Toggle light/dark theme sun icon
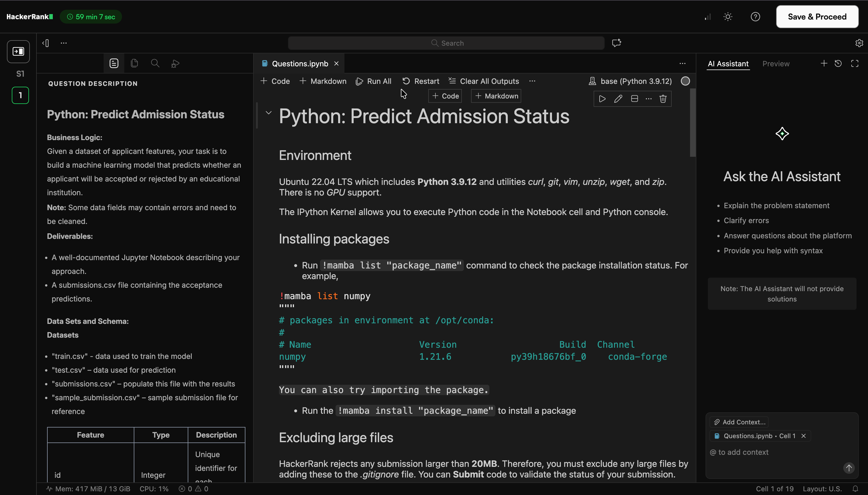This screenshot has width=868, height=495. (x=728, y=17)
